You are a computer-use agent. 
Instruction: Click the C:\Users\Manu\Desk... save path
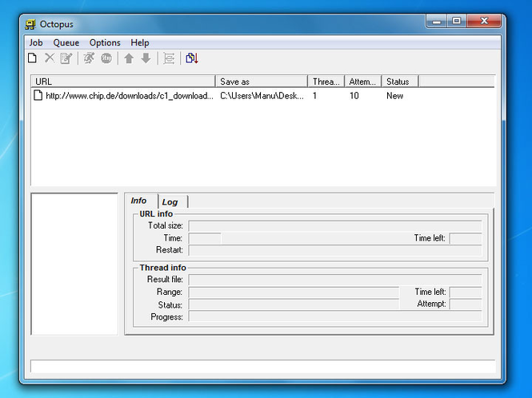[262, 96]
